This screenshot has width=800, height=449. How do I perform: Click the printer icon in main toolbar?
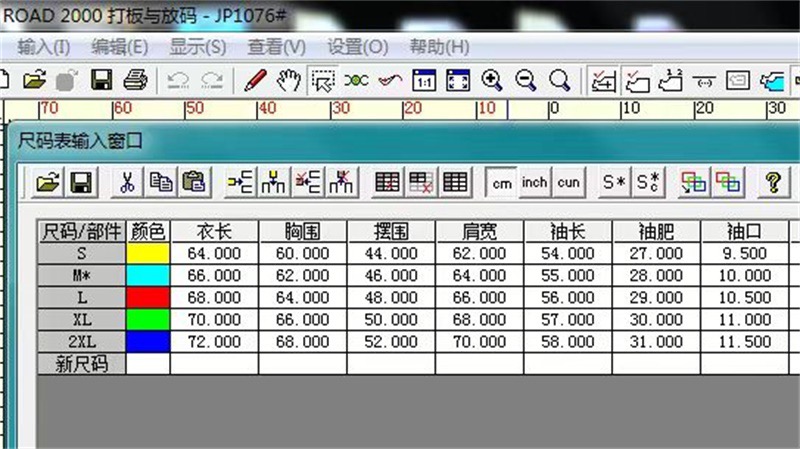click(136, 80)
